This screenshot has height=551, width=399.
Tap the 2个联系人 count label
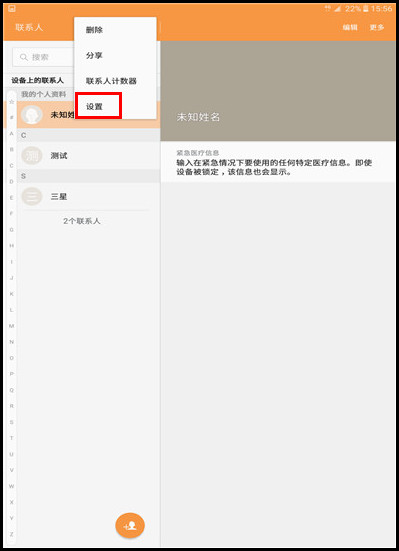[x=82, y=221]
